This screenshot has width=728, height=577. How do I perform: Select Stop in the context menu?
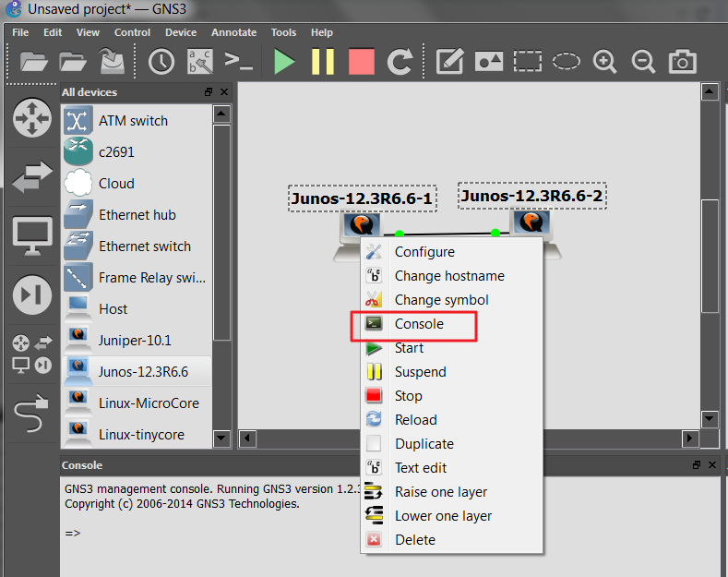coord(451,396)
